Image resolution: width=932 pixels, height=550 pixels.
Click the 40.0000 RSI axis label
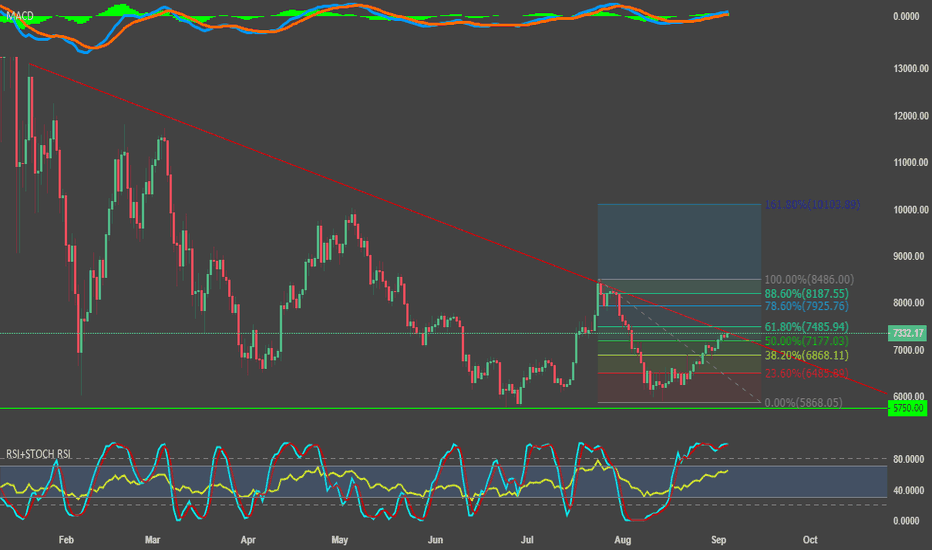(x=909, y=491)
